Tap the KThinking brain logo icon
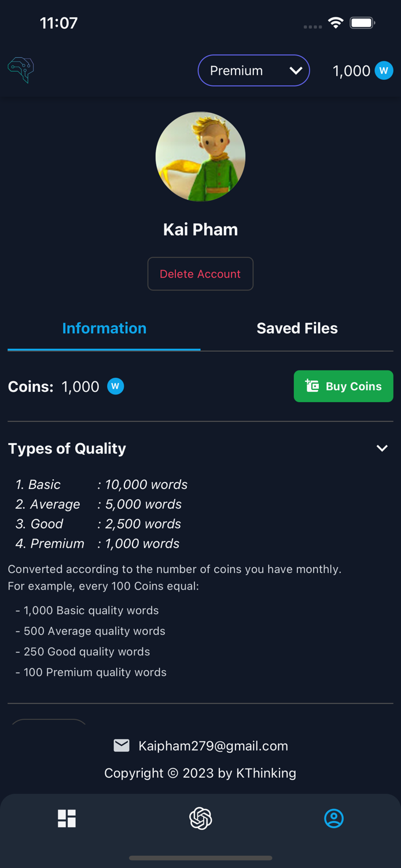 tap(21, 70)
